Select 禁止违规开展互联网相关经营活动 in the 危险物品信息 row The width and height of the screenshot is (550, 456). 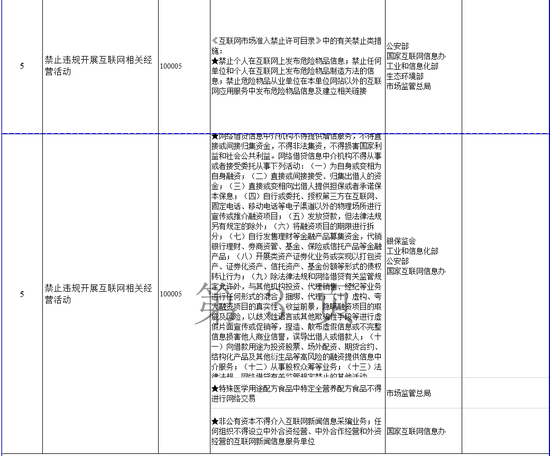pos(99,66)
